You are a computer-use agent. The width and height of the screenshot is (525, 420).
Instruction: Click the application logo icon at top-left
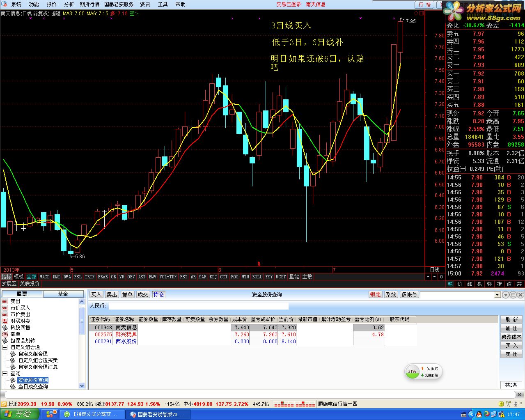[x=4, y=4]
